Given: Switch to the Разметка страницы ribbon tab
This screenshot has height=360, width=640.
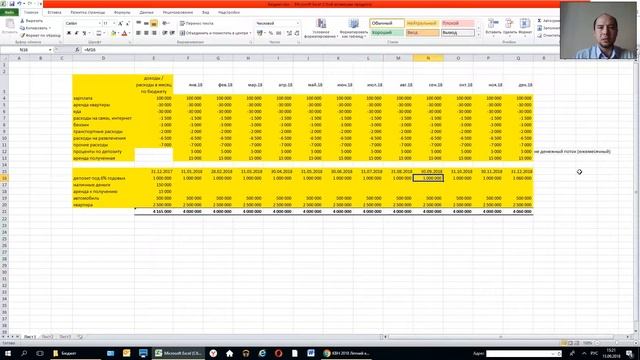Looking at the screenshot, I should (88, 13).
